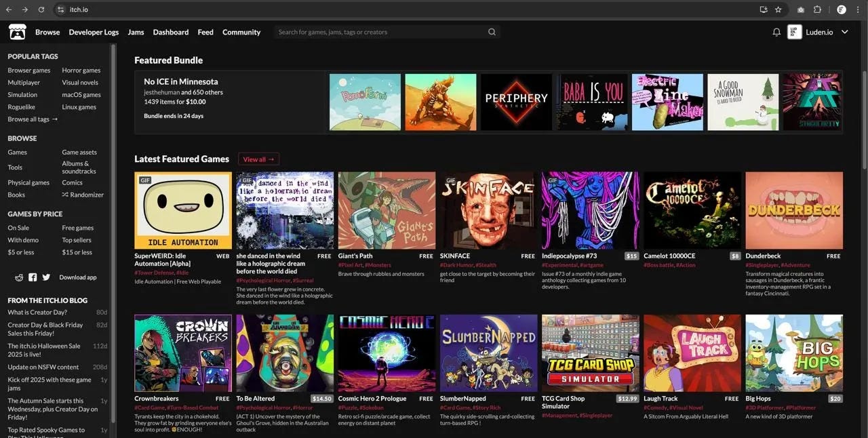Open the Laugh Track title link
This screenshot has height=438, width=868.
(x=660, y=399)
